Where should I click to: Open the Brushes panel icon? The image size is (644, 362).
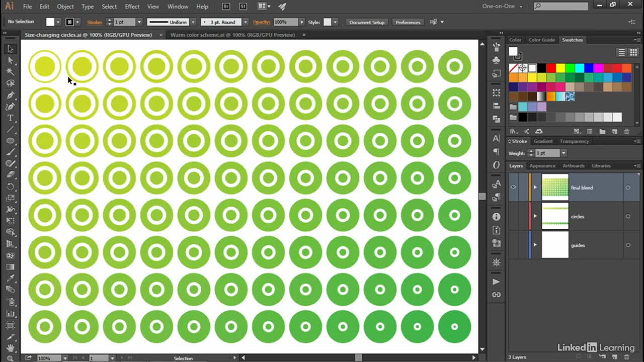497,47
